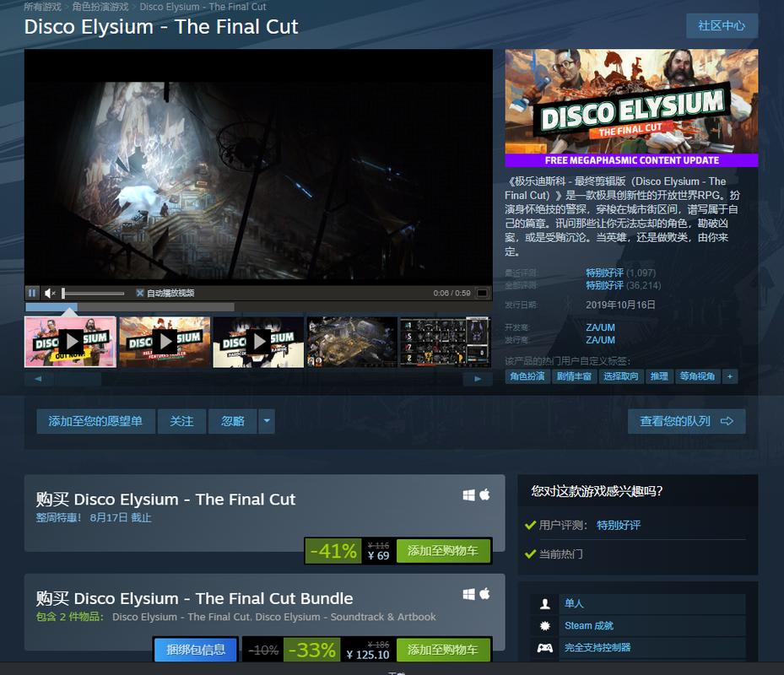Click the 2019年10月16日 release date
This screenshot has height=675, width=784.
tap(620, 305)
